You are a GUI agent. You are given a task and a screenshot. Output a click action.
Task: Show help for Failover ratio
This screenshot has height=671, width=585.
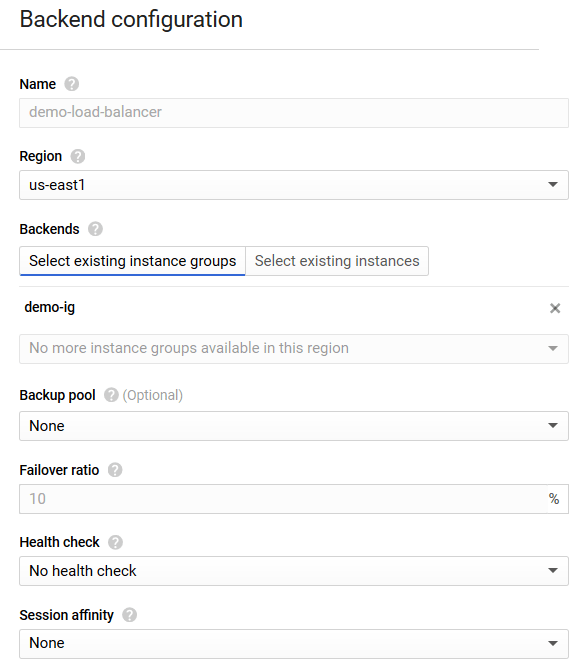click(115, 470)
